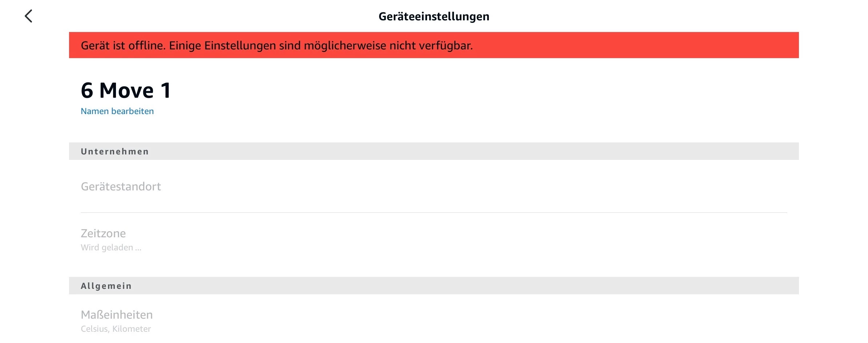
Task: Select the device name 6 Move 1
Action: [x=126, y=90]
